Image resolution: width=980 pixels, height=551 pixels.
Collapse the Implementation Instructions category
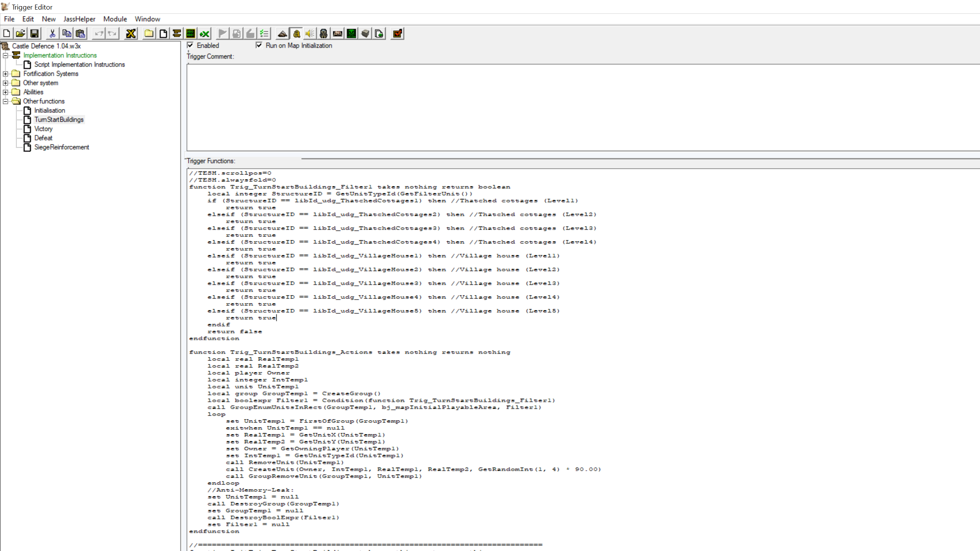(5, 55)
